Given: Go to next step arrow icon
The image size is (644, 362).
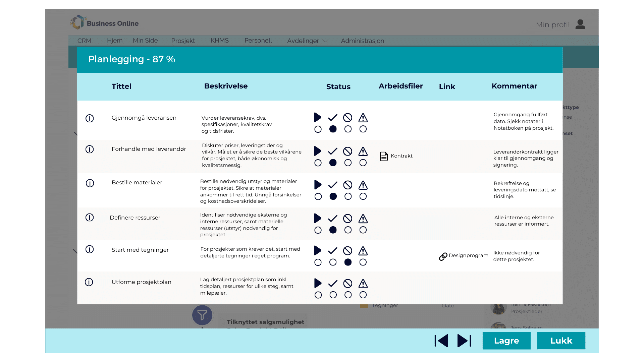Looking at the screenshot, I should click(464, 341).
